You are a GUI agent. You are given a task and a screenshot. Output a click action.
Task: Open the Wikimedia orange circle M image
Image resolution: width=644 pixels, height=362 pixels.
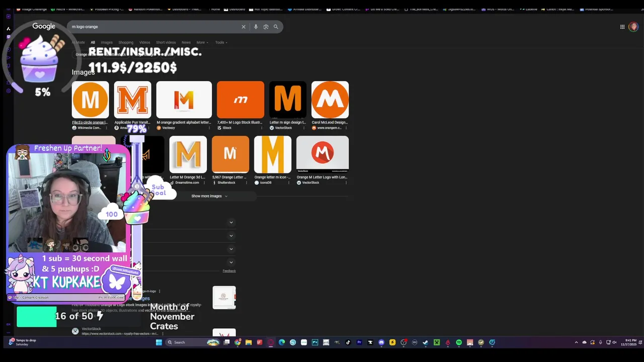tap(90, 100)
